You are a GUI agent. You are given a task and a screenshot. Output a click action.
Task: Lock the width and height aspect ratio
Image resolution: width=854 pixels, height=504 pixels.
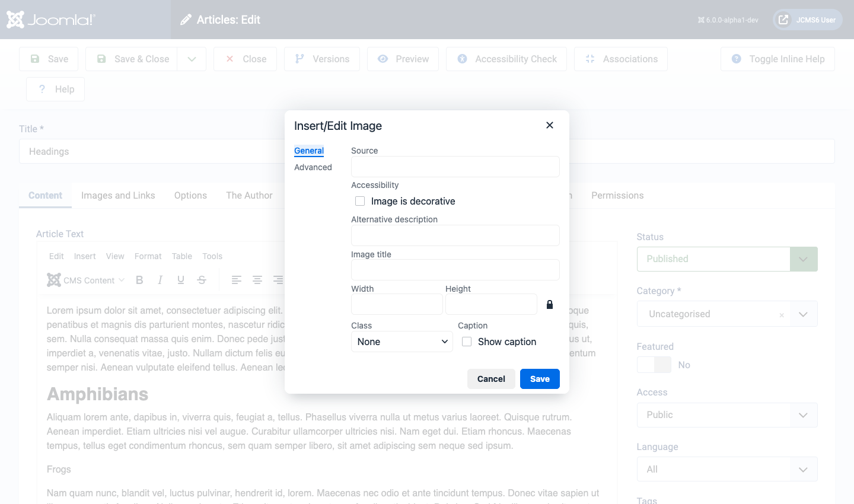pos(549,304)
